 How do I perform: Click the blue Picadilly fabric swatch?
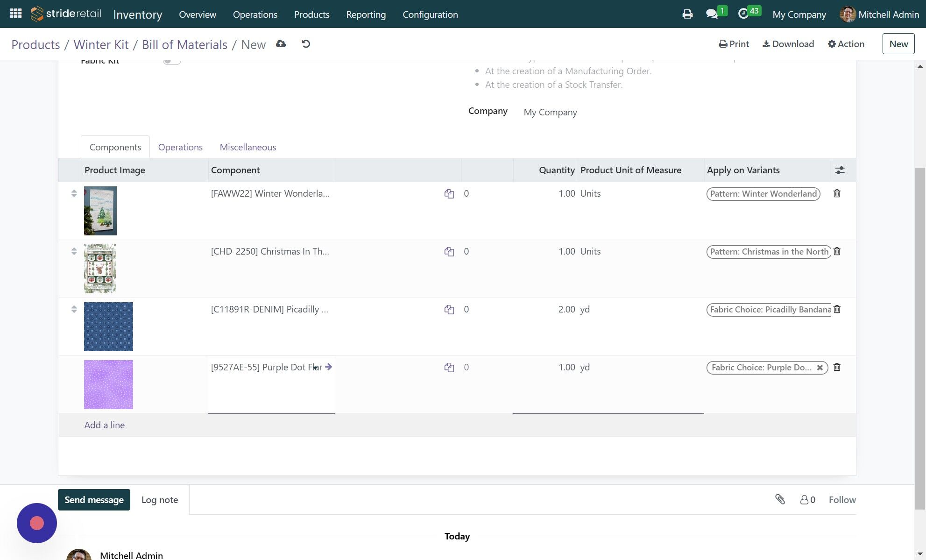click(108, 326)
